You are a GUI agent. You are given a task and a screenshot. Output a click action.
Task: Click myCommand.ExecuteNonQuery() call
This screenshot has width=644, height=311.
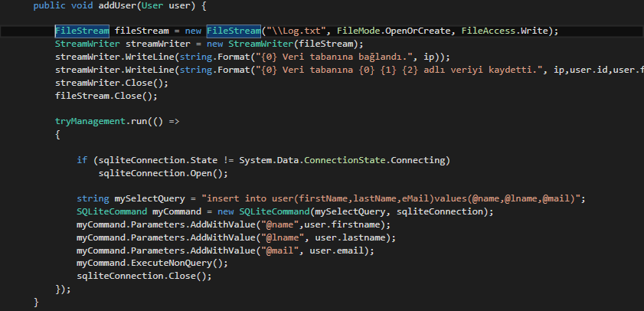[x=152, y=264]
